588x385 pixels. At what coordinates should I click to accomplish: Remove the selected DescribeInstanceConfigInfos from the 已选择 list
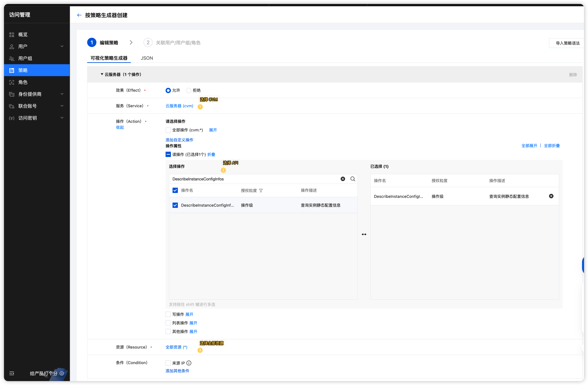[551, 196]
